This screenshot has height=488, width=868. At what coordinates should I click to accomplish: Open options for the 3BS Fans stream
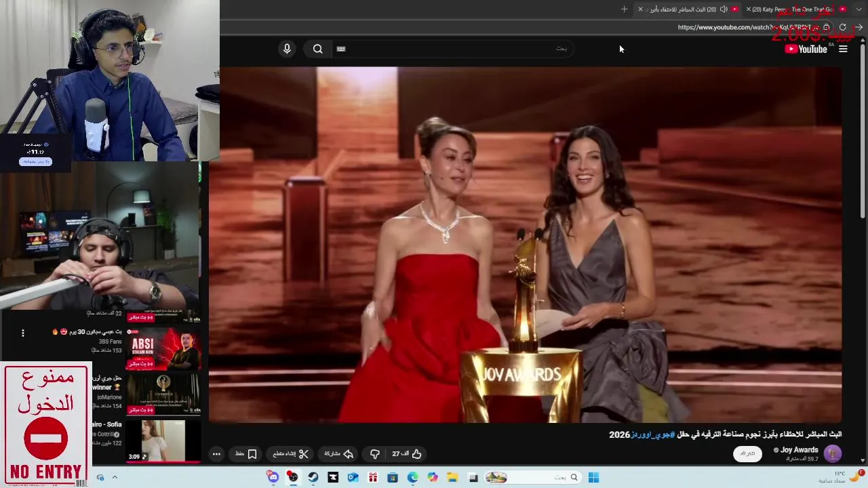[23, 333]
